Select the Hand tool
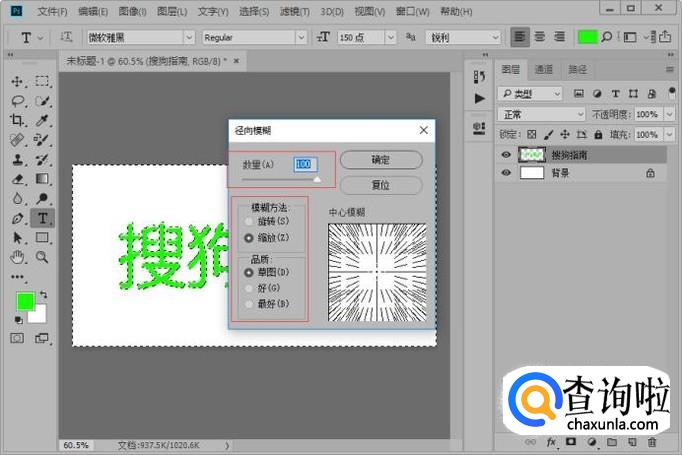This screenshot has height=455, width=682. [17, 257]
